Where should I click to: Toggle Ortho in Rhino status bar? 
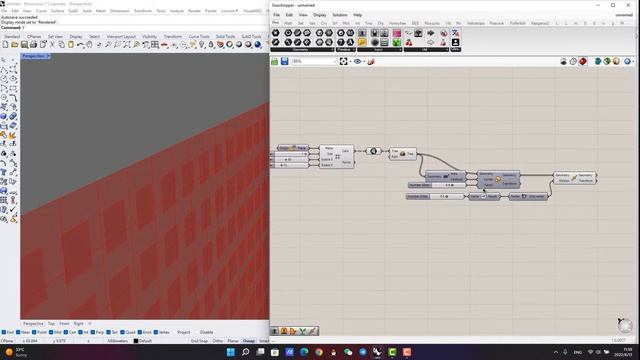pyautogui.click(x=218, y=341)
